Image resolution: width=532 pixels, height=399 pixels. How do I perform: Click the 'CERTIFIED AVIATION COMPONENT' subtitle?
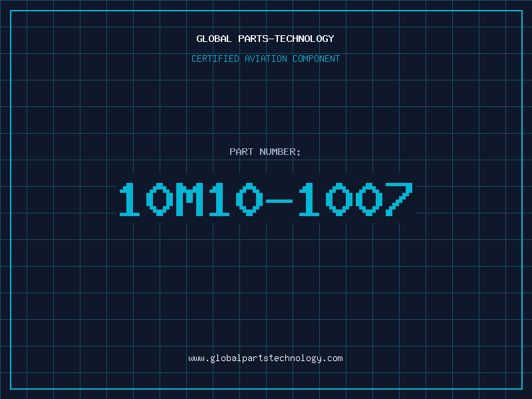(x=265, y=59)
